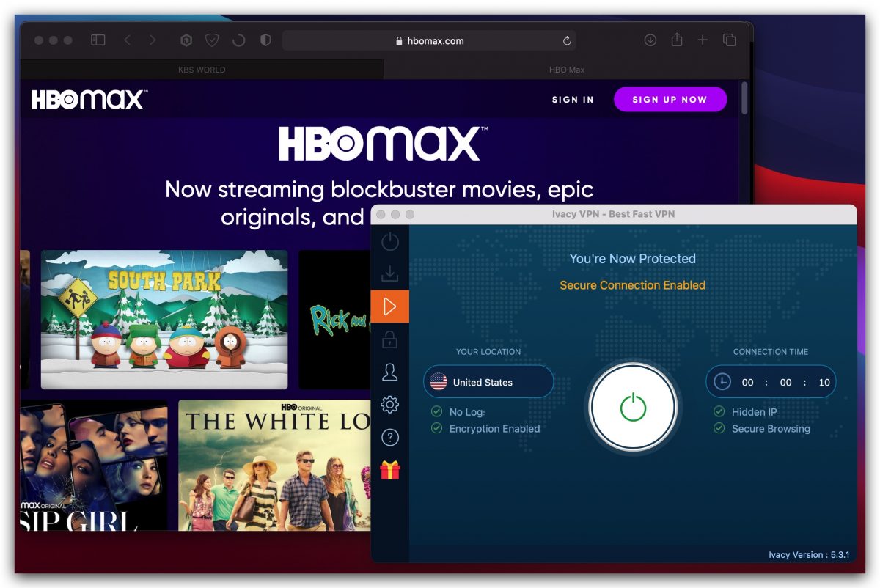Click the 'Ivacy Version : 5.3.1' label
Viewport: 880px width, 588px height.
809,555
